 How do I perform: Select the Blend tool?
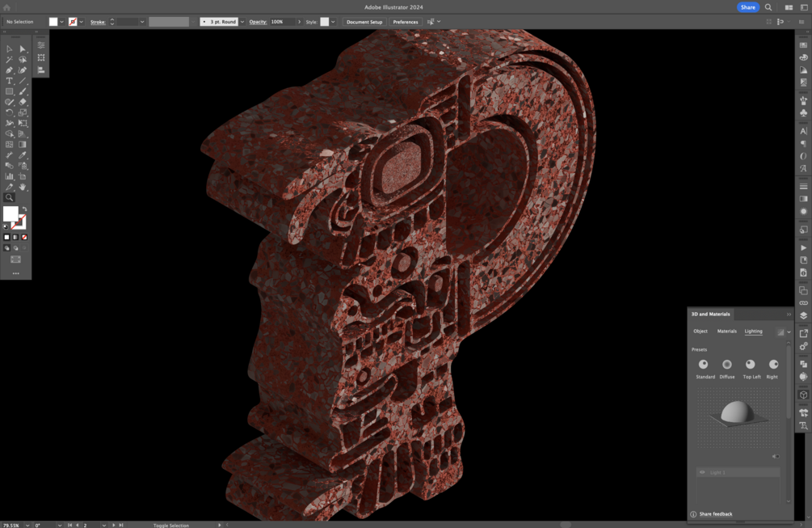click(10, 166)
